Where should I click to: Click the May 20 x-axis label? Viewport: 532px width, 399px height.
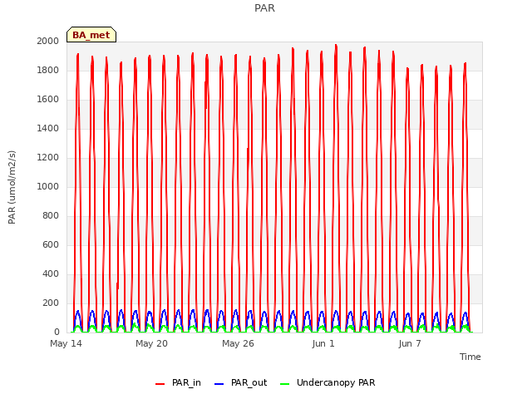click(151, 343)
